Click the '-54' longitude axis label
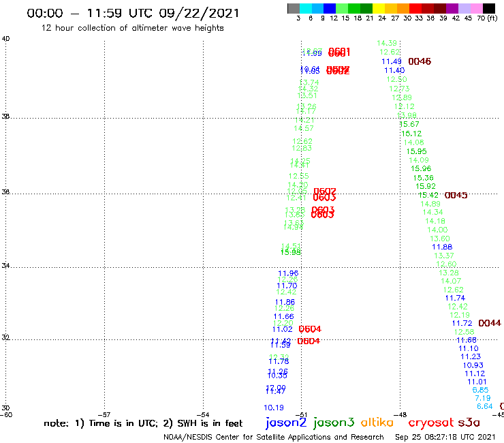This screenshot has width=504, height=443. coord(203,415)
